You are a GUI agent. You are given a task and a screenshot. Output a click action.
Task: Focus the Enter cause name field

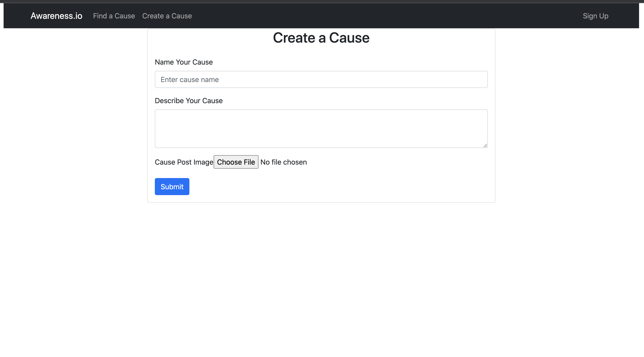tap(321, 79)
